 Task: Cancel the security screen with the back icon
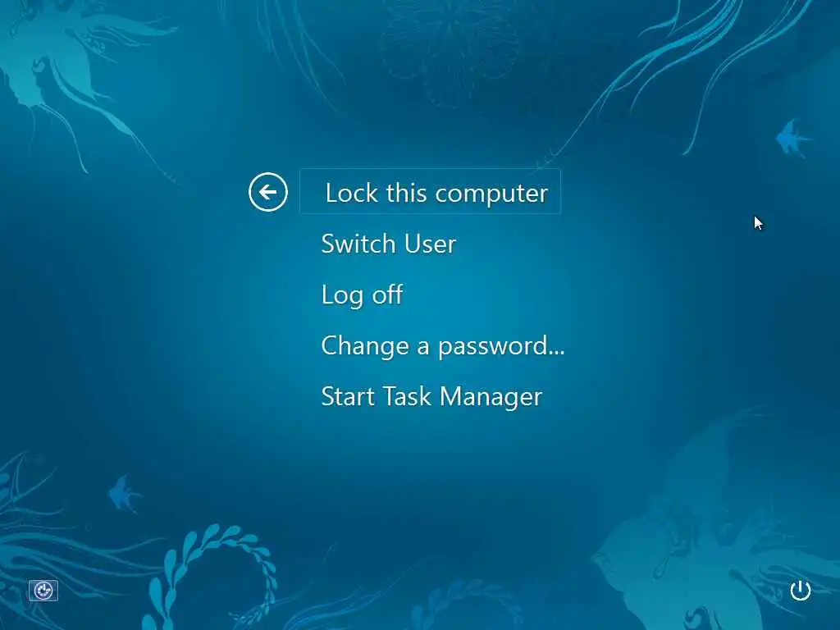(x=268, y=192)
